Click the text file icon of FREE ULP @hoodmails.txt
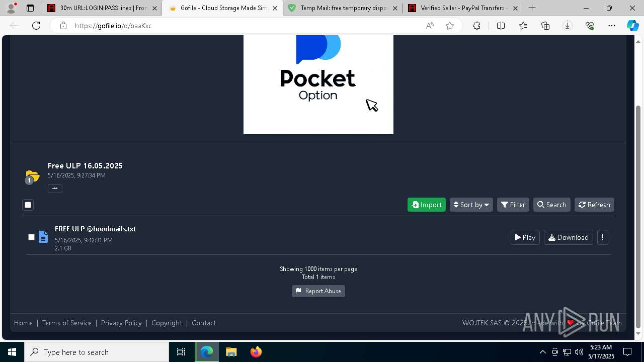 pyautogui.click(x=44, y=237)
